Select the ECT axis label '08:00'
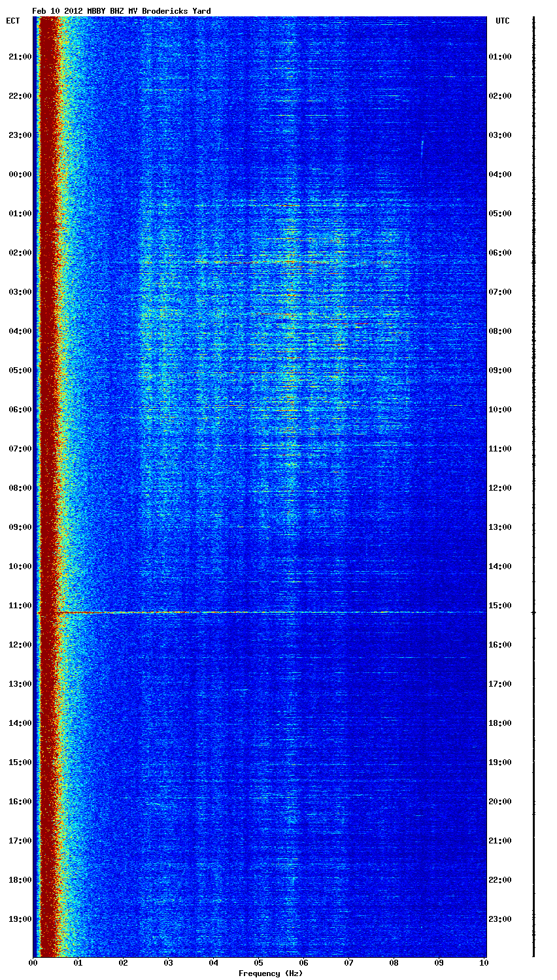Image resolution: width=557 pixels, height=980 pixels. click(x=20, y=488)
